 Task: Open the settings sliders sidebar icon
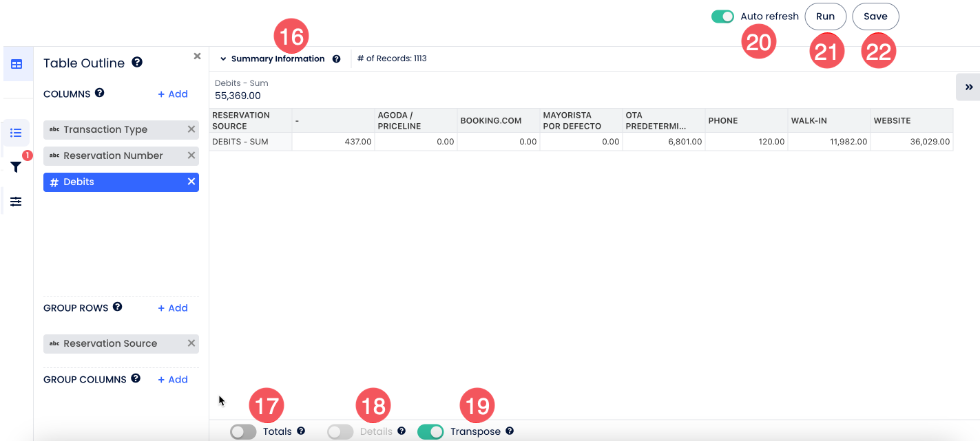[x=17, y=202]
